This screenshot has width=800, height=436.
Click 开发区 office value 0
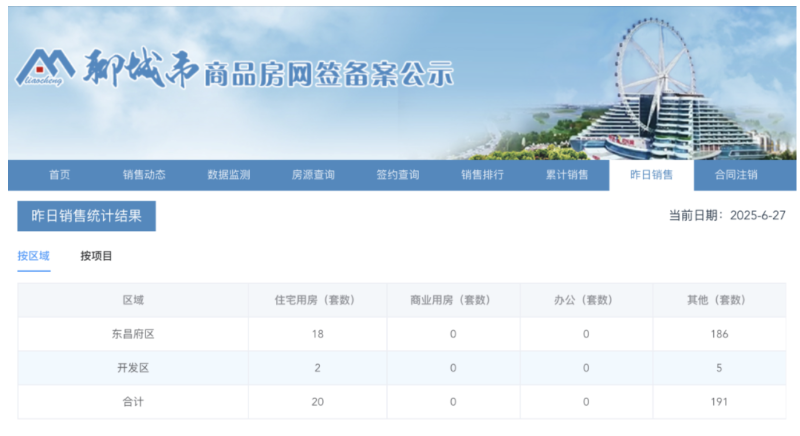(586, 368)
